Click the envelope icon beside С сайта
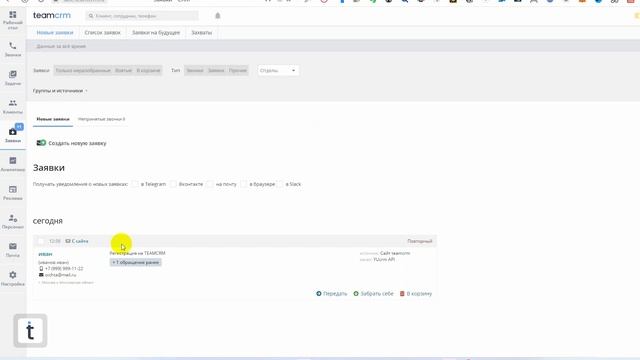The image size is (640, 360). 68,241
